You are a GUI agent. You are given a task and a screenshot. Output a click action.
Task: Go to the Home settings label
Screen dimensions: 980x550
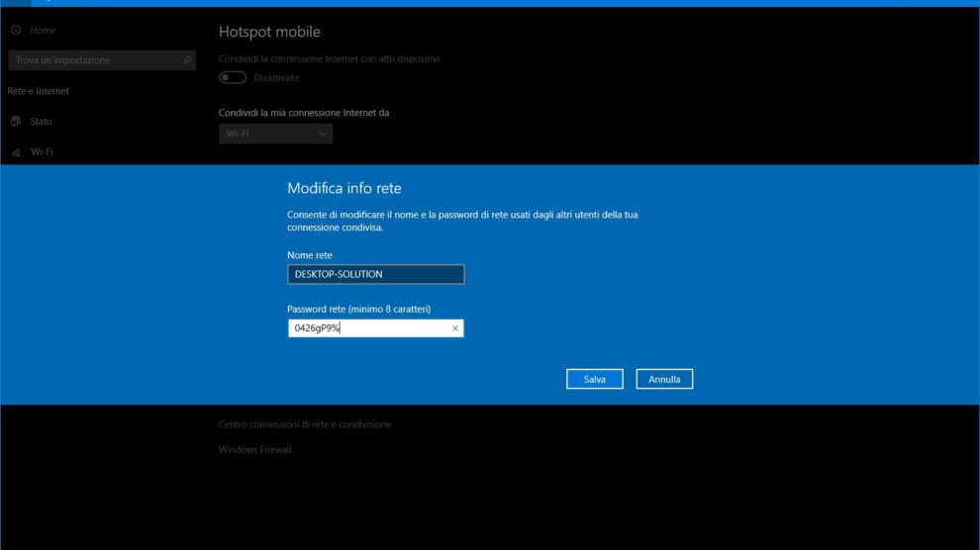click(43, 31)
